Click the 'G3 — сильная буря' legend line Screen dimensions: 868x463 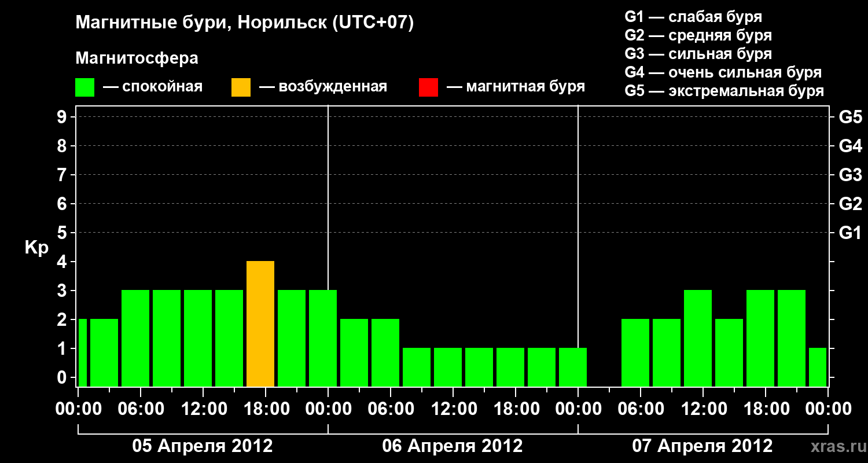click(x=698, y=54)
